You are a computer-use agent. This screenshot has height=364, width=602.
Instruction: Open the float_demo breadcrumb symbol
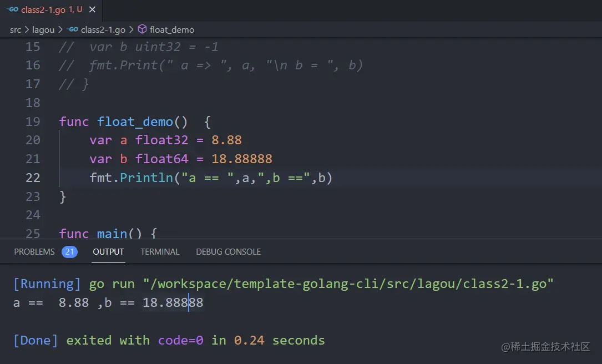(171, 29)
